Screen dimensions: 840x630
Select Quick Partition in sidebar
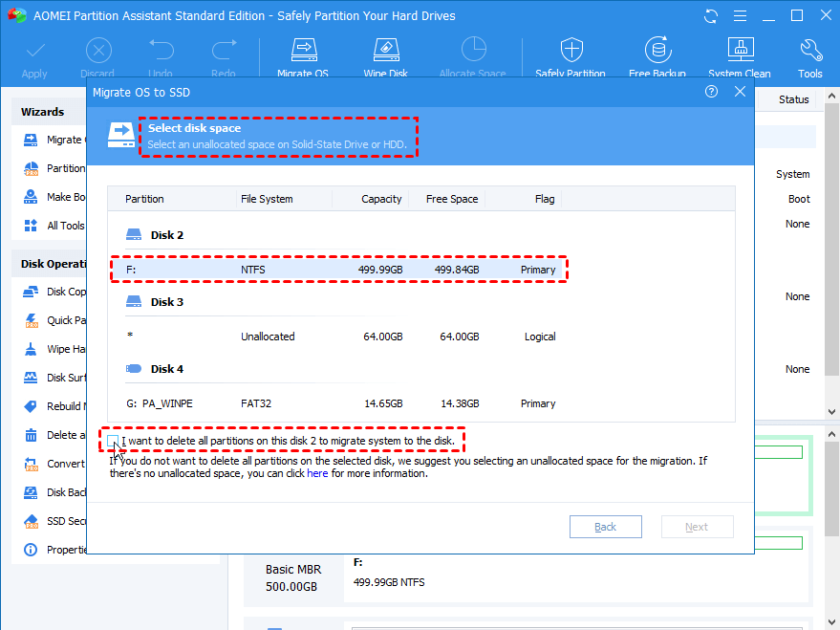coord(54,320)
